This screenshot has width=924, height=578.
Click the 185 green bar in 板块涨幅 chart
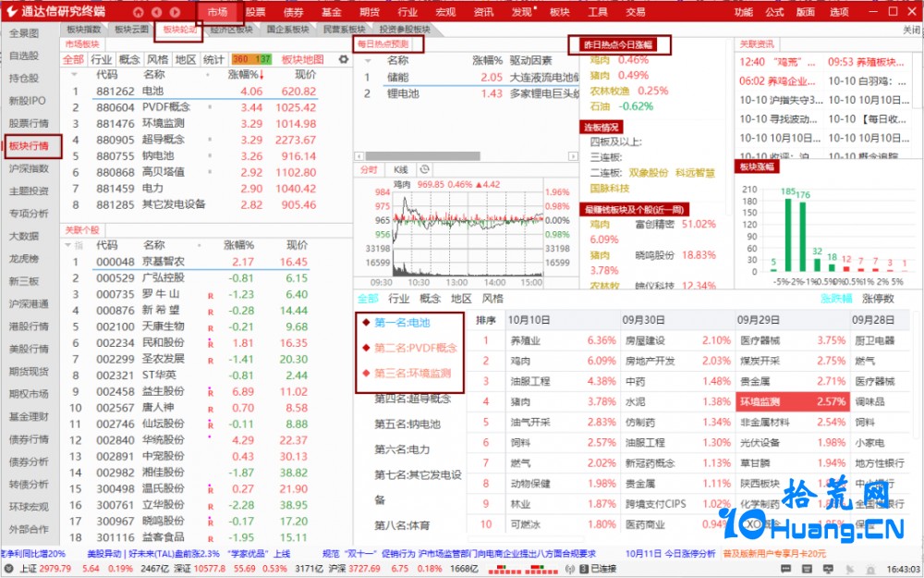pos(788,235)
